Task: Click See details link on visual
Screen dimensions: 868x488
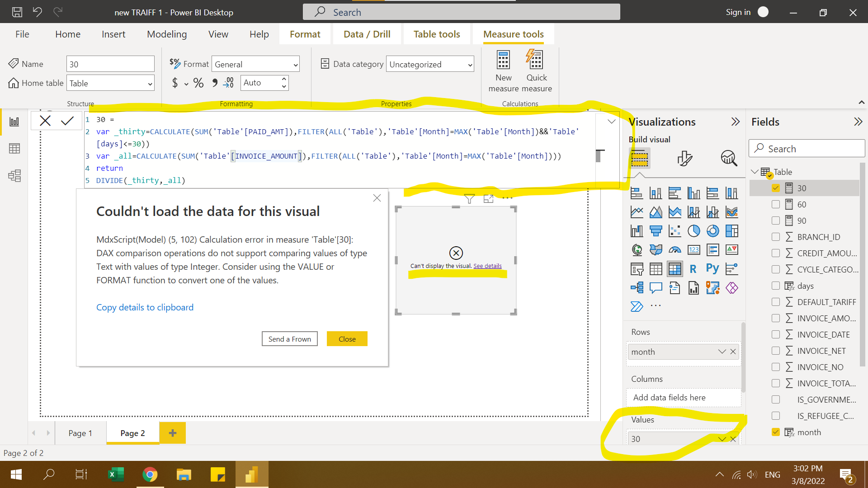Action: point(487,266)
